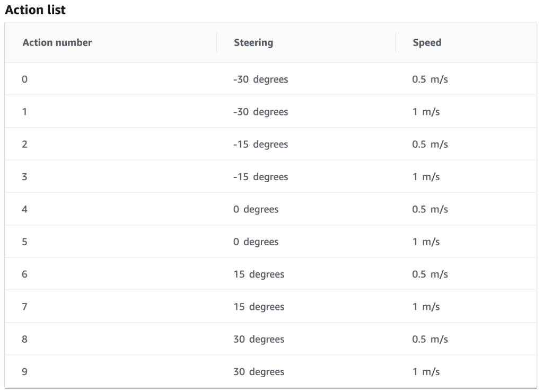Select the action 6 row number
This screenshot has height=392, width=543.
[x=24, y=274]
